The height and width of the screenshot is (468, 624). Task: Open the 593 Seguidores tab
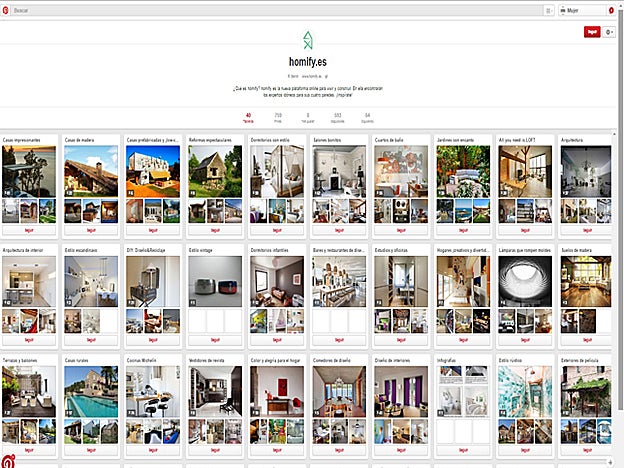tap(338, 118)
